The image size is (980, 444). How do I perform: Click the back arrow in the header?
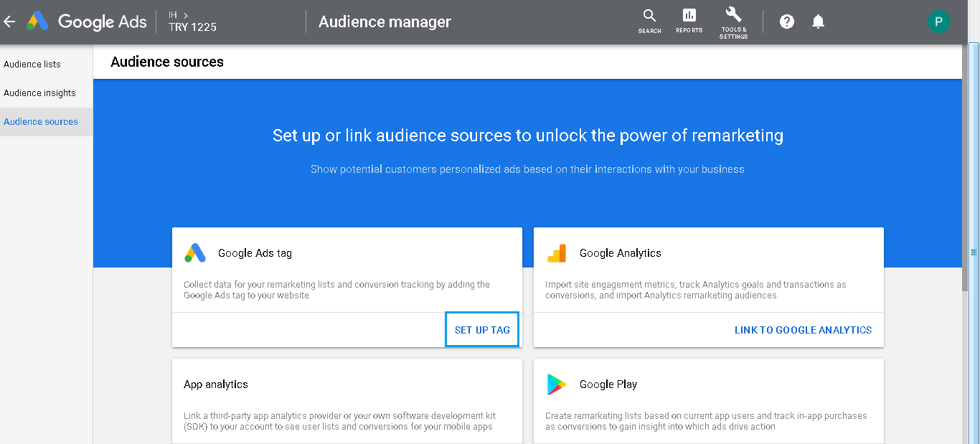coord(9,22)
